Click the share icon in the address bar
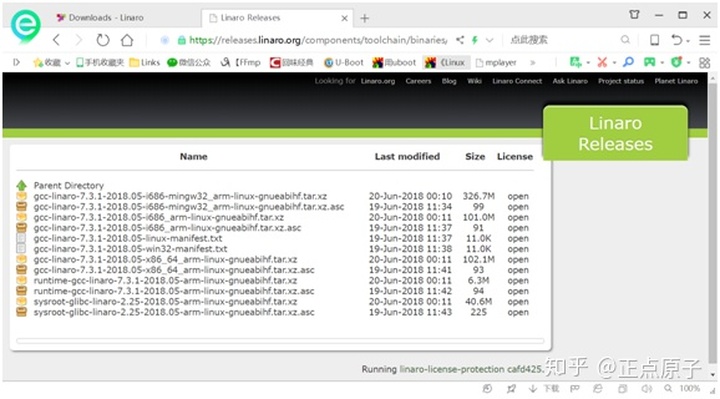Image resolution: width=720 pixels, height=399 pixels. [460, 40]
